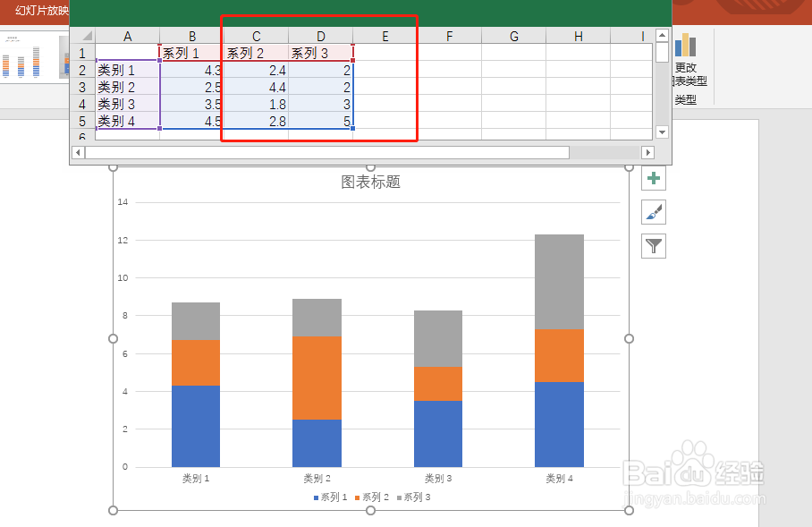The width and height of the screenshot is (812, 527).
Task: Click cell containing 类别 3
Action: [127, 104]
